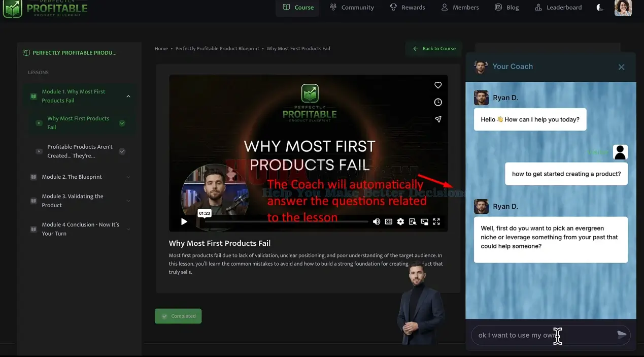Click the Perfectly Profitable logo
Image resolution: width=644 pixels, height=357 pixels.
tap(46, 9)
